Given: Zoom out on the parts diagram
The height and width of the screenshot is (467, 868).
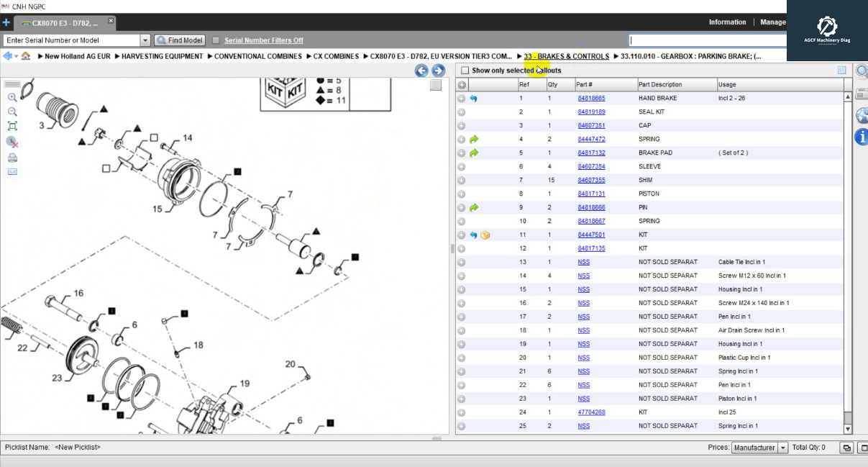Looking at the screenshot, I should [x=12, y=112].
